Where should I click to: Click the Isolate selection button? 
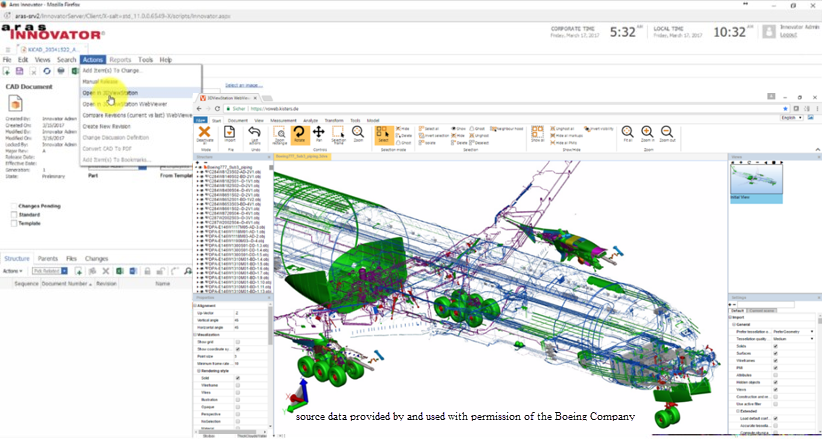429,143
